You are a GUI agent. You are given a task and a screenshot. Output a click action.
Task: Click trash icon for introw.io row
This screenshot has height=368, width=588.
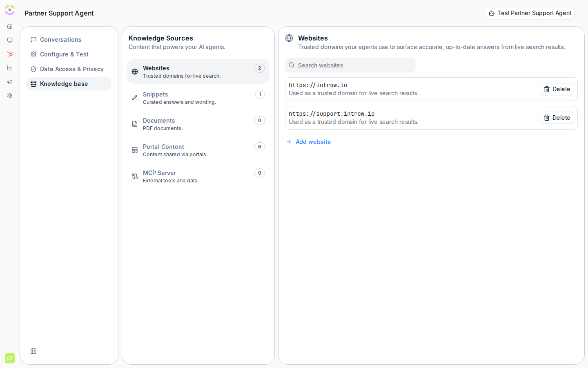click(x=547, y=89)
